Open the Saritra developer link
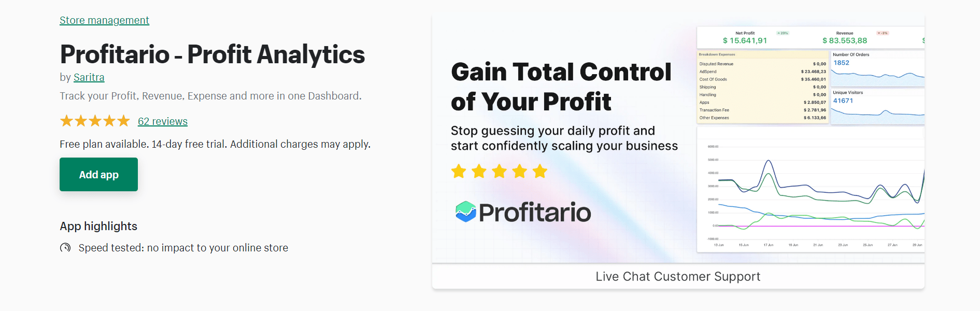Screen dimensions: 980x311 (89, 77)
